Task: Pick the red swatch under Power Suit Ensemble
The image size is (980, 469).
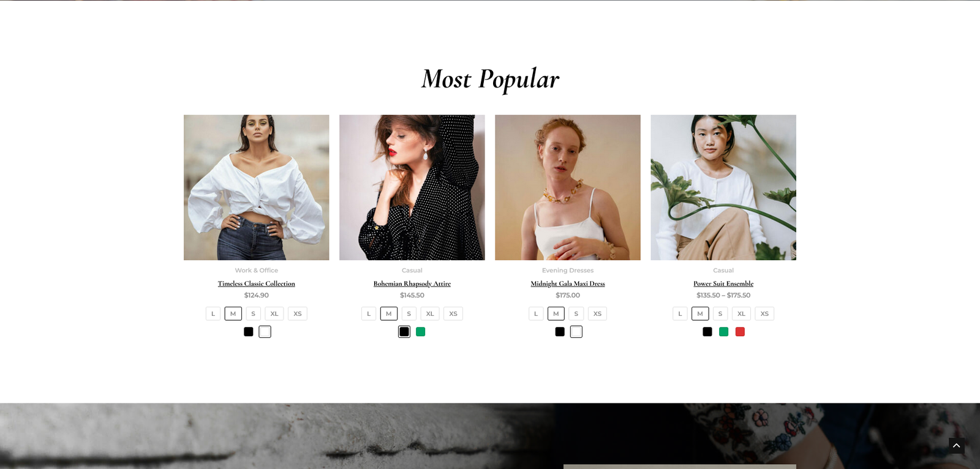Action: 740,332
